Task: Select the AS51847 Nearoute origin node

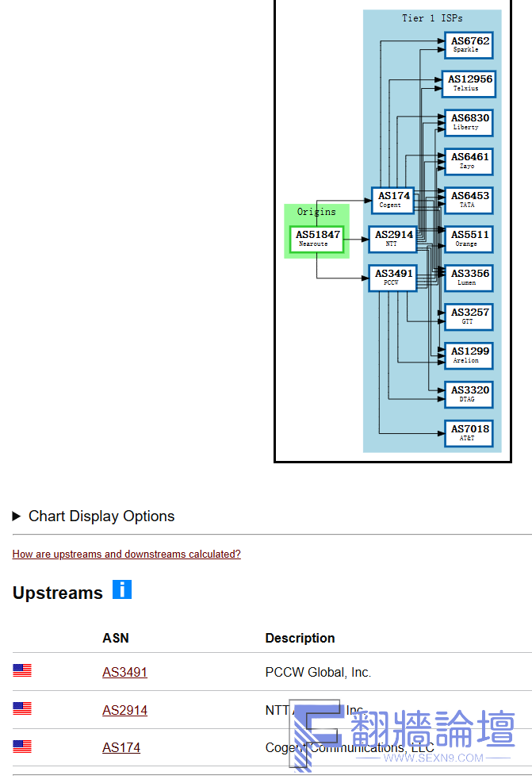Action: pyautogui.click(x=317, y=239)
